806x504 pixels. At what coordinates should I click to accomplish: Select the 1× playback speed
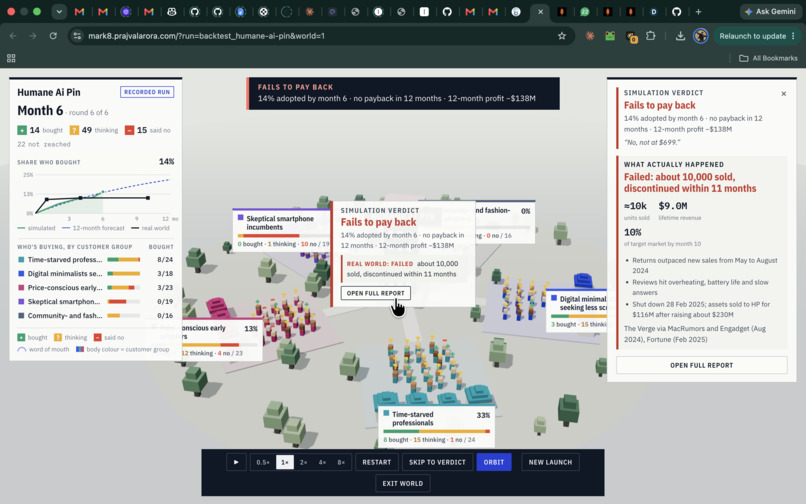point(284,462)
